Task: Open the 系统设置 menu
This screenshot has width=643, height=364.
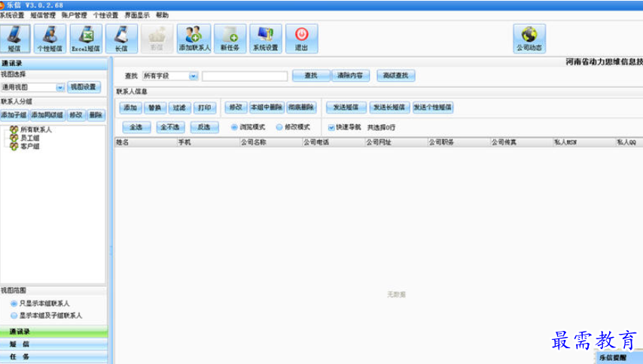Action: [12, 15]
